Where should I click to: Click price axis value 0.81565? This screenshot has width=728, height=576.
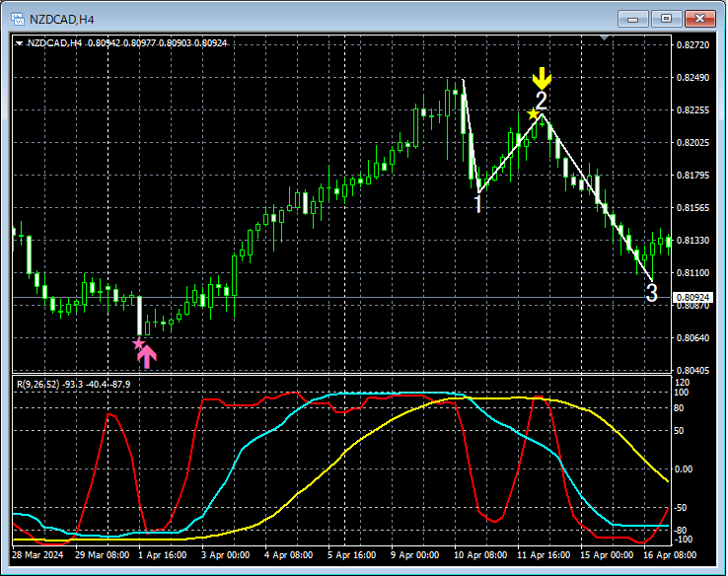click(692, 207)
